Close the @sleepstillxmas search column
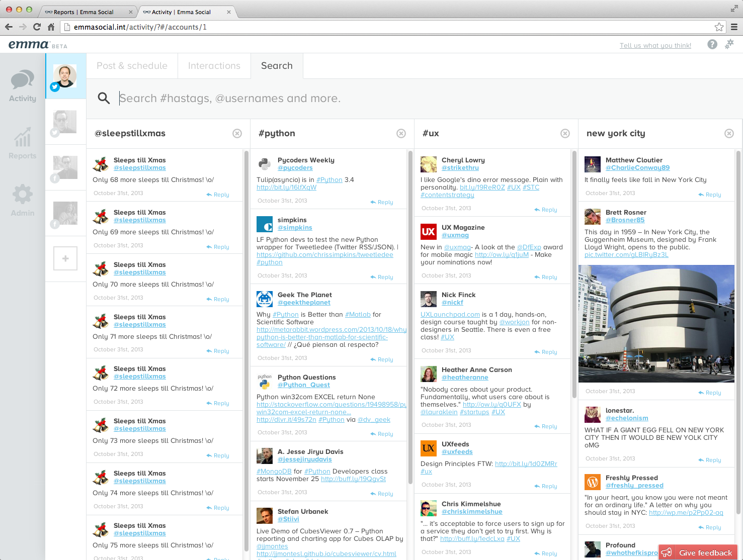Image resolution: width=743 pixels, height=560 pixels. pyautogui.click(x=237, y=133)
